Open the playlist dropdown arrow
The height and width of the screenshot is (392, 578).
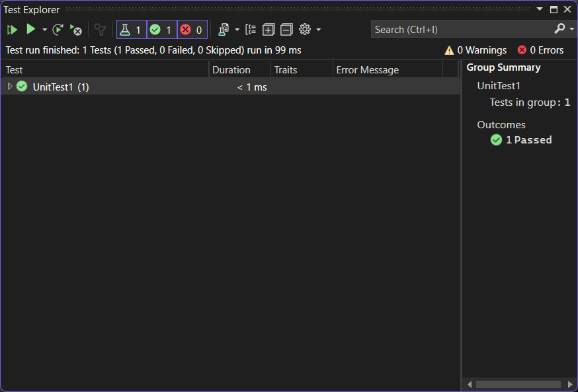pos(237,30)
